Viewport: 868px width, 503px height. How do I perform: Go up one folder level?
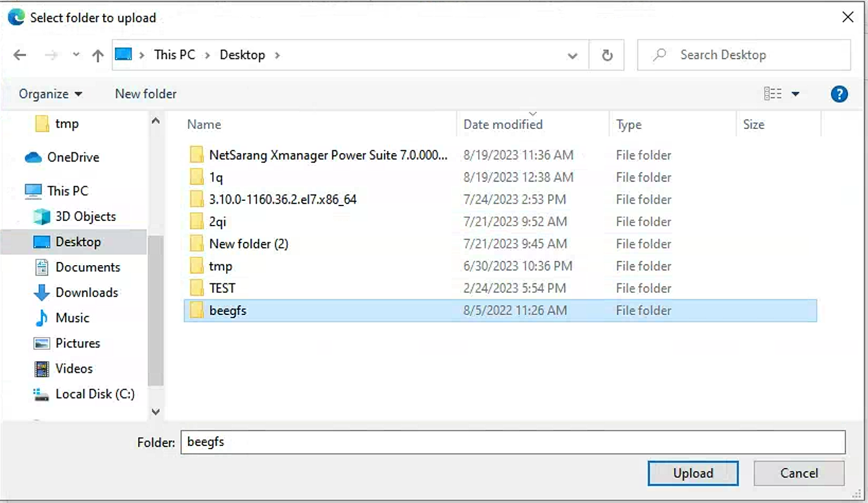pos(98,55)
